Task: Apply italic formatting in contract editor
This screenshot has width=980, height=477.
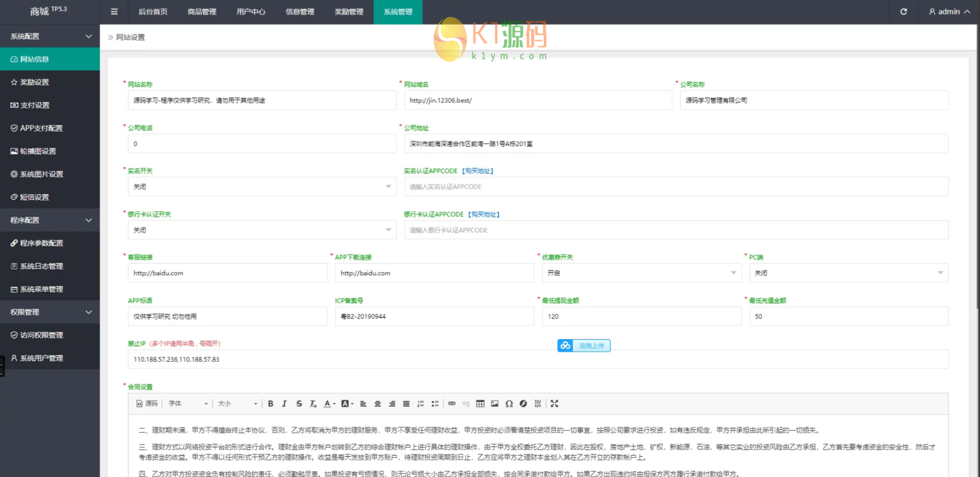Action: pos(285,404)
